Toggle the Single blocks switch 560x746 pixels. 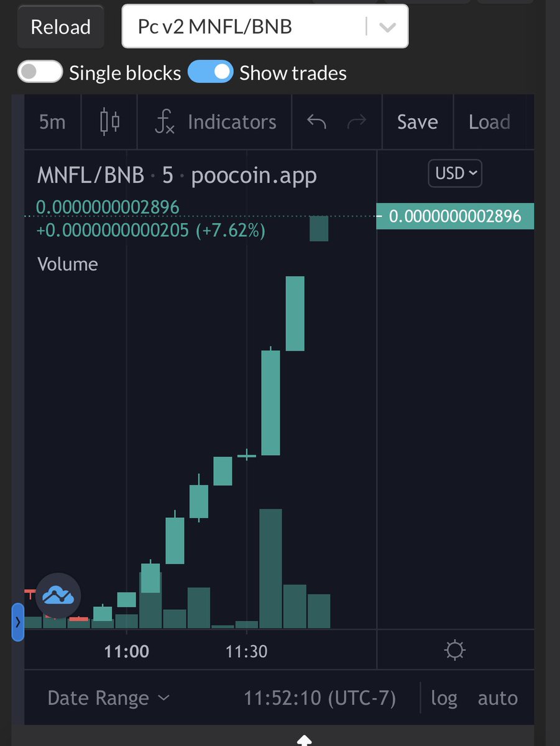(x=40, y=72)
